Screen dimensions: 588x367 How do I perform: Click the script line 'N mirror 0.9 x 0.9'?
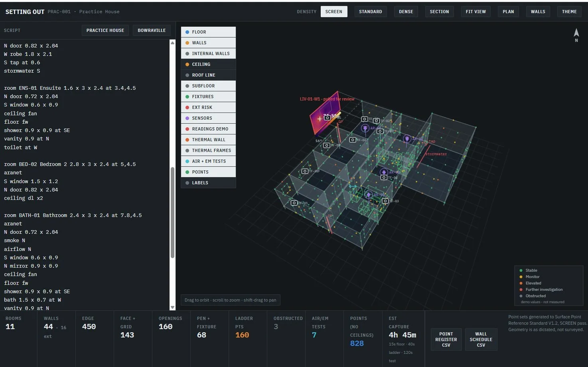31,266
